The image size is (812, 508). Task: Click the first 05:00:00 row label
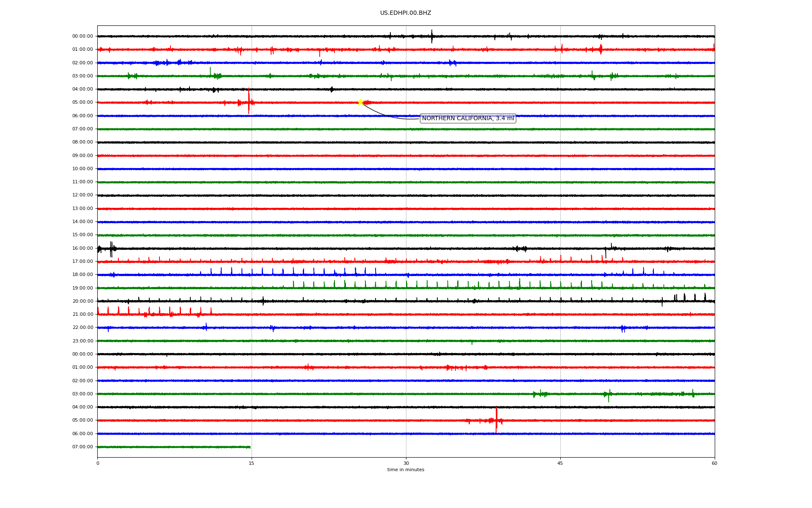pos(82,102)
